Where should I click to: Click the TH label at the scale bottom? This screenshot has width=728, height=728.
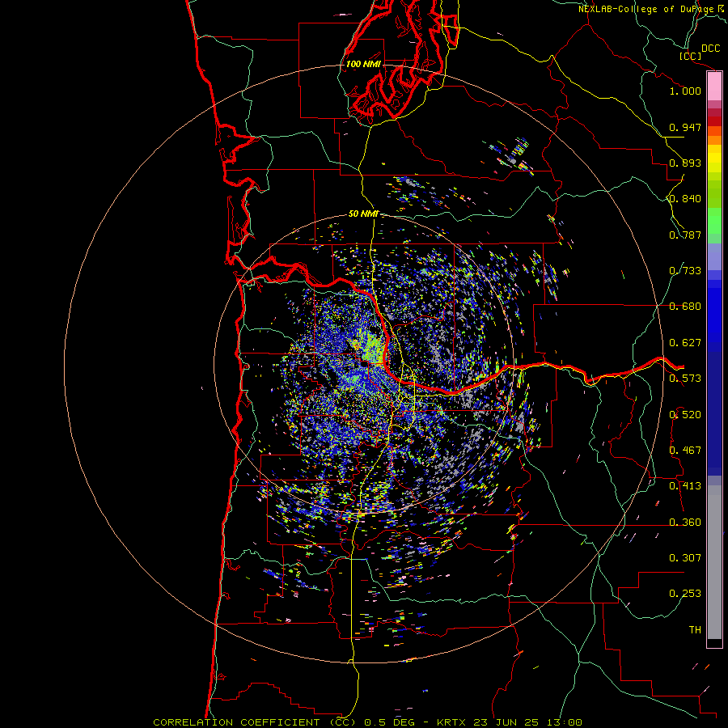tap(695, 630)
